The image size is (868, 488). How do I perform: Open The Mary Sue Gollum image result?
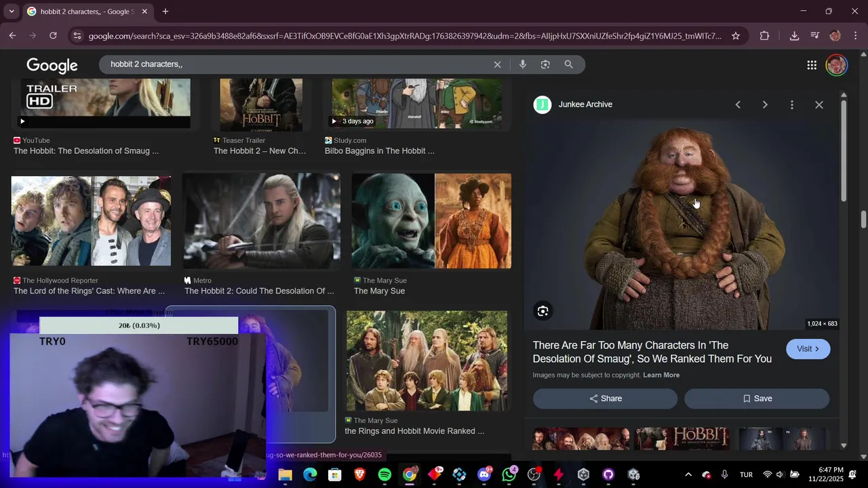click(431, 221)
